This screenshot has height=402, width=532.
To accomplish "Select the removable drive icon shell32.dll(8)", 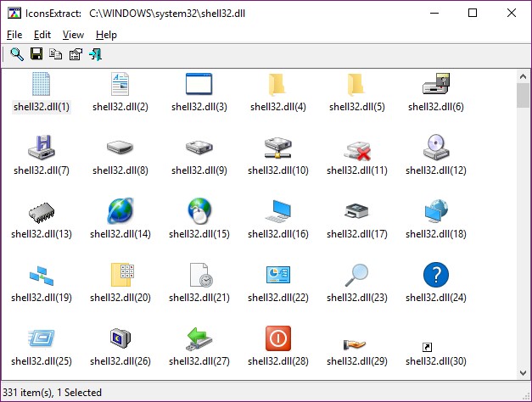I will tap(120, 148).
